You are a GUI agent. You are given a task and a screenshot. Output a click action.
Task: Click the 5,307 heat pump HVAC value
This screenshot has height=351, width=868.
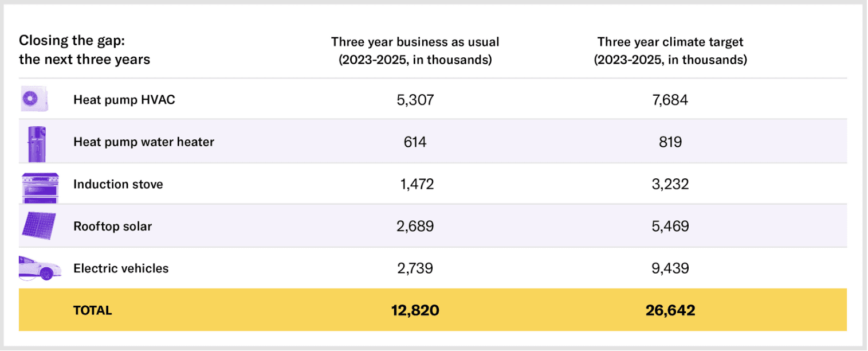(415, 100)
